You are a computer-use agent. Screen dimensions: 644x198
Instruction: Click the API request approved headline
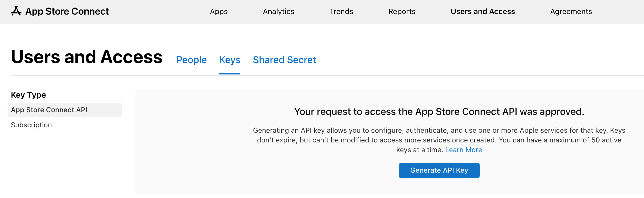(439, 112)
